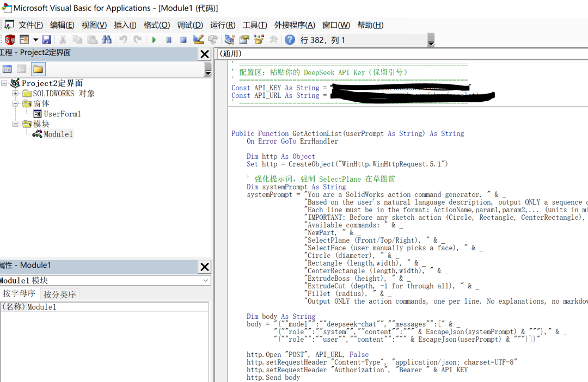This screenshot has height=382, width=588.
Task: Click the toolbar options overflow arrow
Action: click(x=431, y=40)
